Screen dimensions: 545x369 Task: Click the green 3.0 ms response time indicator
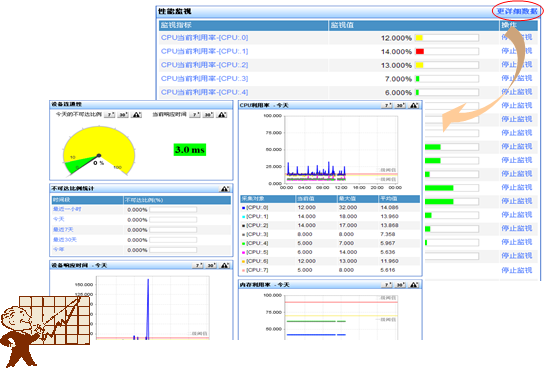(190, 150)
